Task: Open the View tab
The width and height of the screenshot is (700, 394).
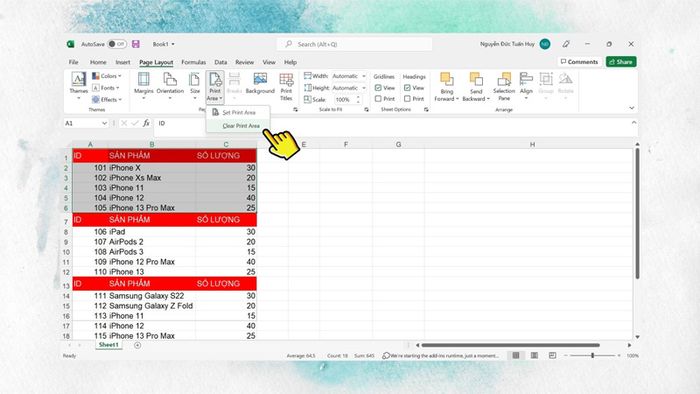Action: coord(269,62)
